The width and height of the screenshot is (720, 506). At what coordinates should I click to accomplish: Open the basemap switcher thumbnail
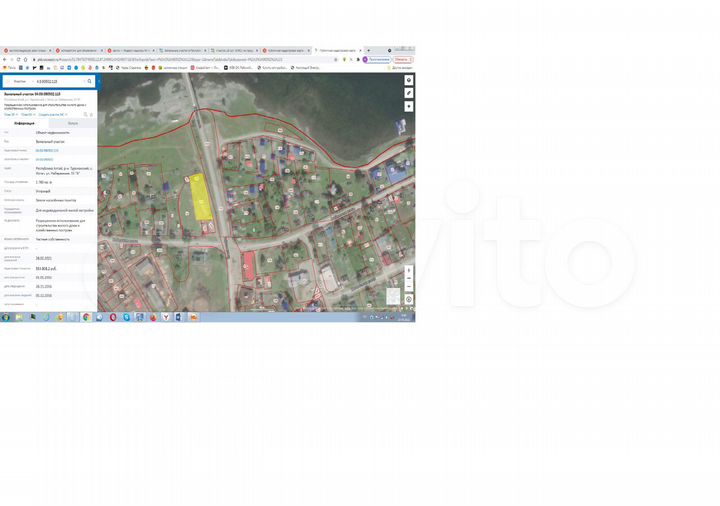click(393, 296)
